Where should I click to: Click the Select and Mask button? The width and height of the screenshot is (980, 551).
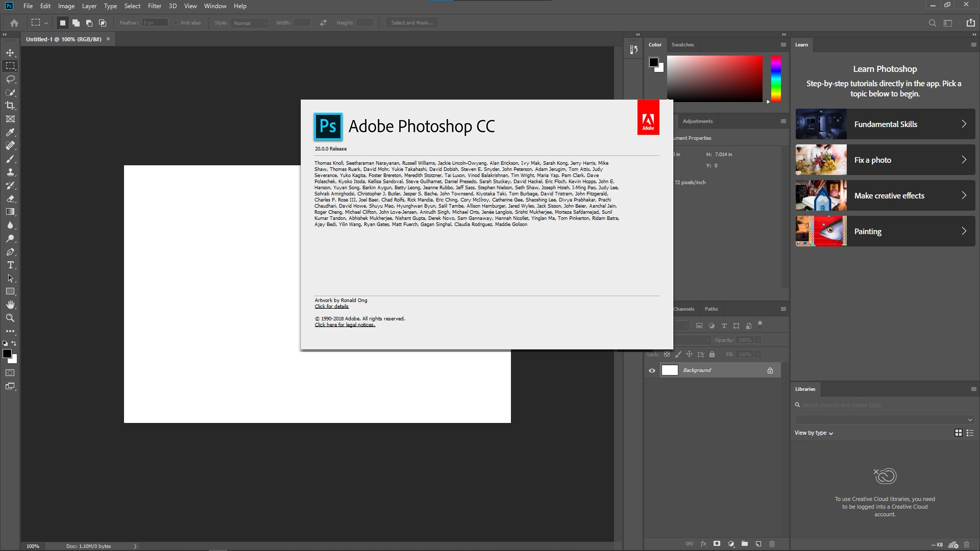(411, 23)
